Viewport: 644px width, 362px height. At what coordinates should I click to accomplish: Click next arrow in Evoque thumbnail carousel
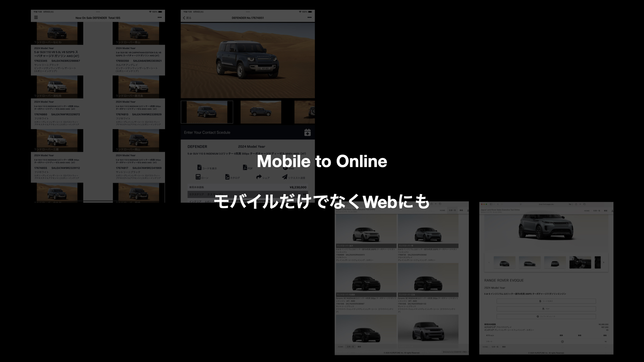click(603, 262)
